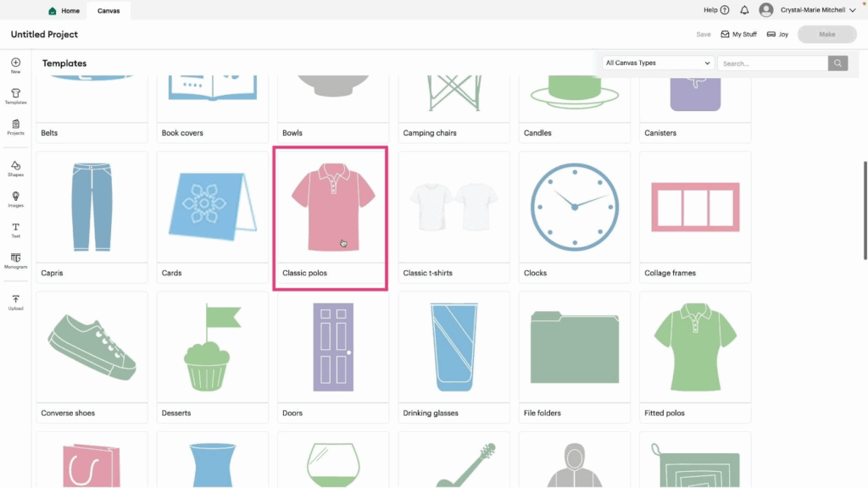Select the pink gift bag template
868x488 pixels.
[x=92, y=460]
